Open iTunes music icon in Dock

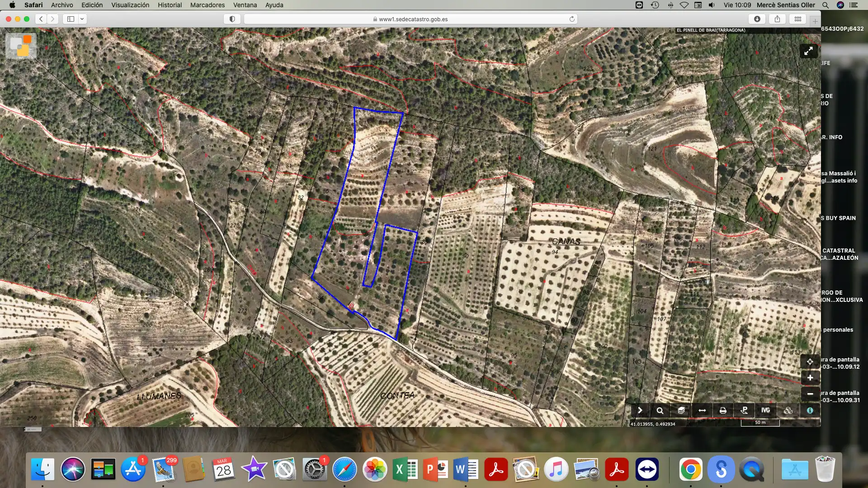click(556, 469)
